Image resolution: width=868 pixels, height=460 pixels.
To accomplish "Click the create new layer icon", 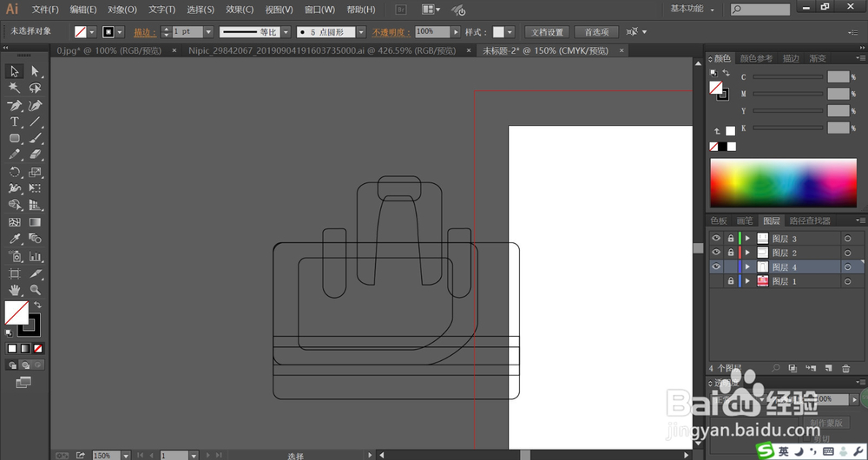I will [x=828, y=368].
